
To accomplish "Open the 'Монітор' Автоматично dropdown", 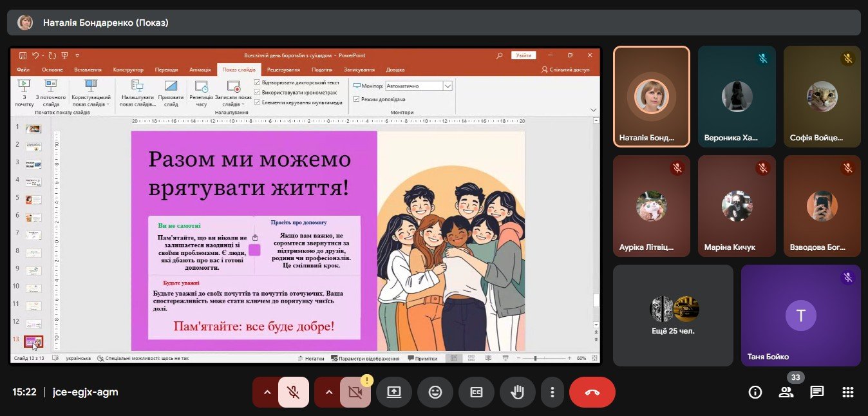I will [448, 86].
